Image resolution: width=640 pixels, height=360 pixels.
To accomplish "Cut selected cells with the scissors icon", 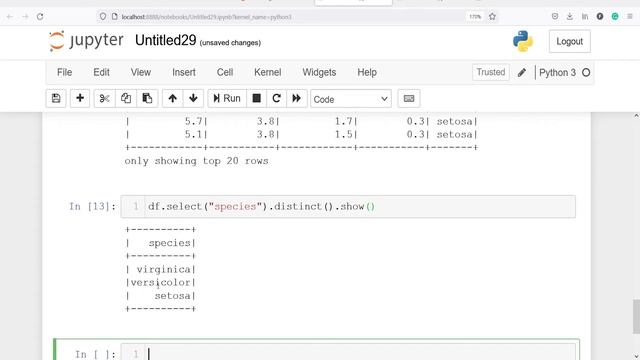I will click(104, 98).
